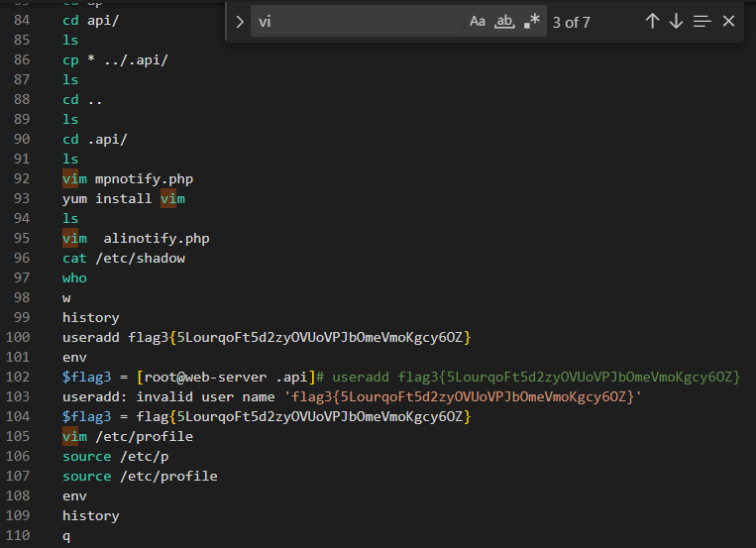Click line number 100 in gutter
This screenshot has height=548, width=756.
click(x=18, y=337)
